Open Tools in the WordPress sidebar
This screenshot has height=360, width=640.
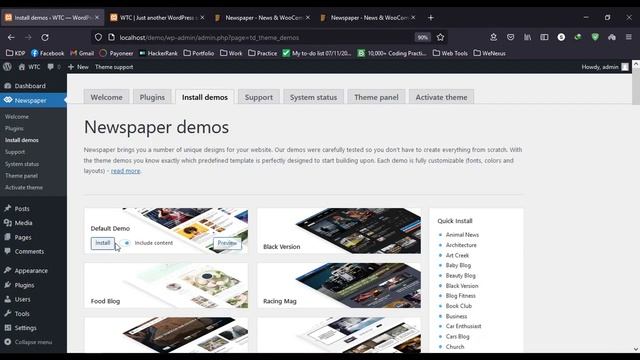(x=22, y=313)
